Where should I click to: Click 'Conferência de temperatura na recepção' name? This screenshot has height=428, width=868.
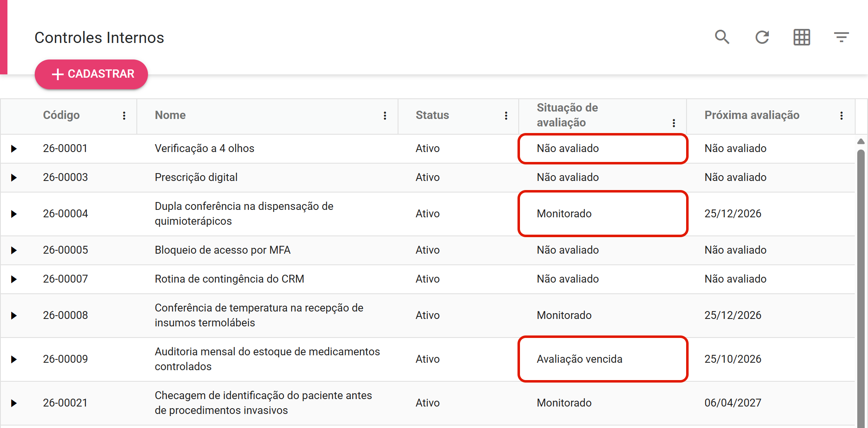point(259,315)
